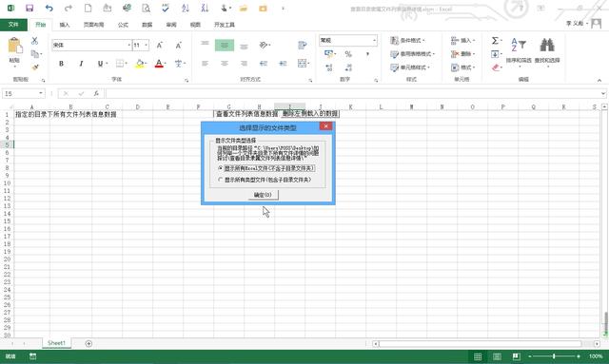
Task: Click the Cut scissors icon
Action: pos(34,40)
